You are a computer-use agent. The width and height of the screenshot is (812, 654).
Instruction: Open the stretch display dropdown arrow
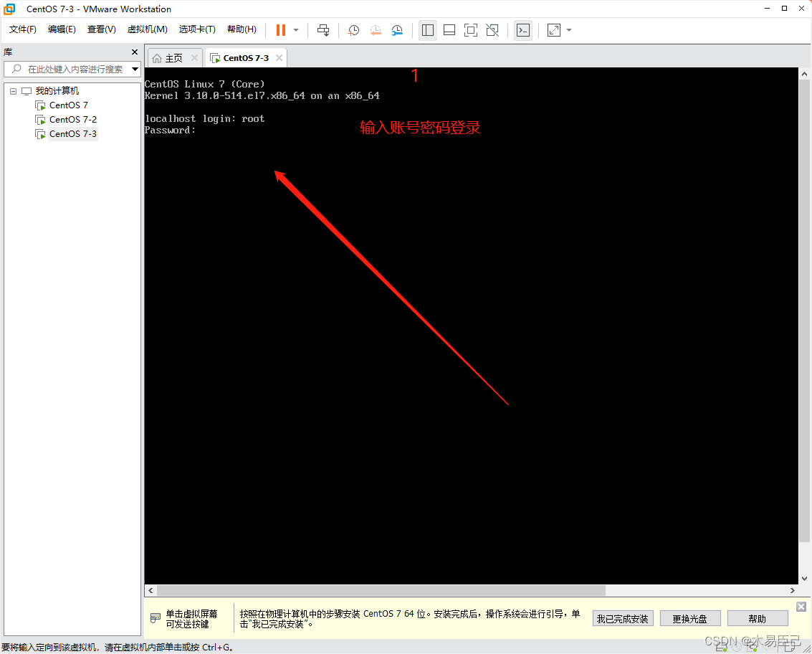click(x=569, y=30)
